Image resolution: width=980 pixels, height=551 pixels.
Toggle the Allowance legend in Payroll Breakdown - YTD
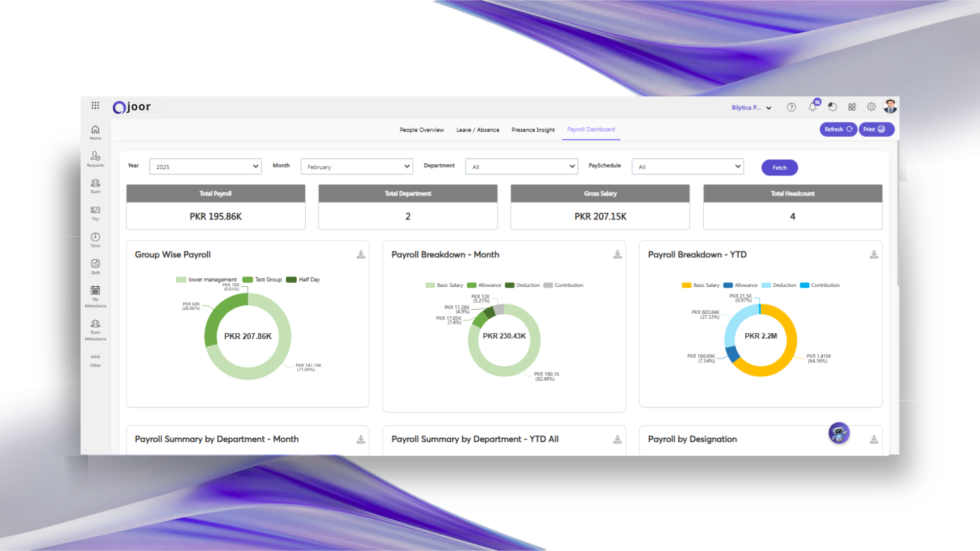tap(741, 285)
